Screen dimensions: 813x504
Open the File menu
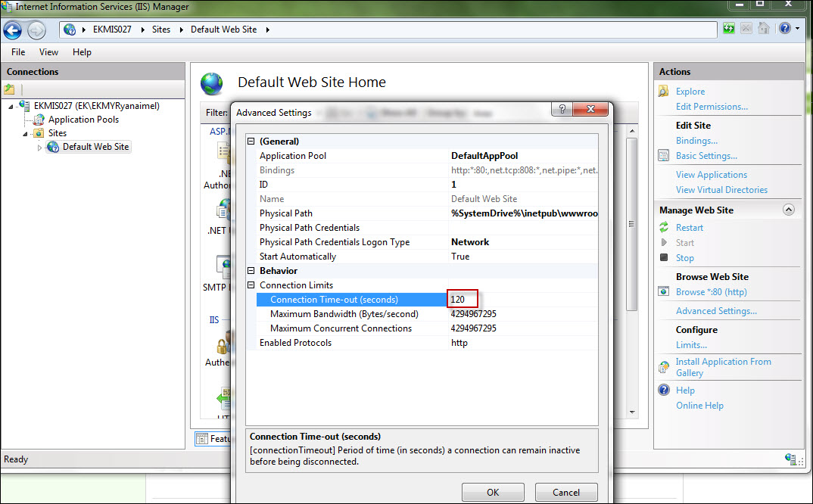[x=18, y=52]
